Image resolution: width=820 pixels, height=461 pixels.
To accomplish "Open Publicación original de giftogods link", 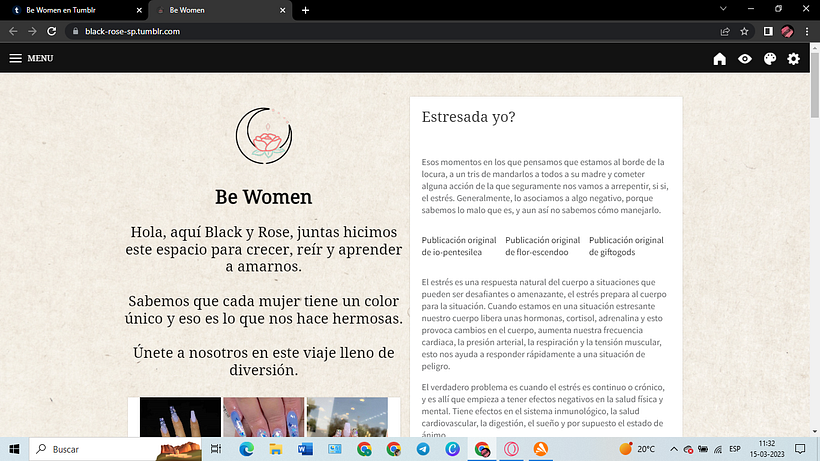I will click(626, 246).
